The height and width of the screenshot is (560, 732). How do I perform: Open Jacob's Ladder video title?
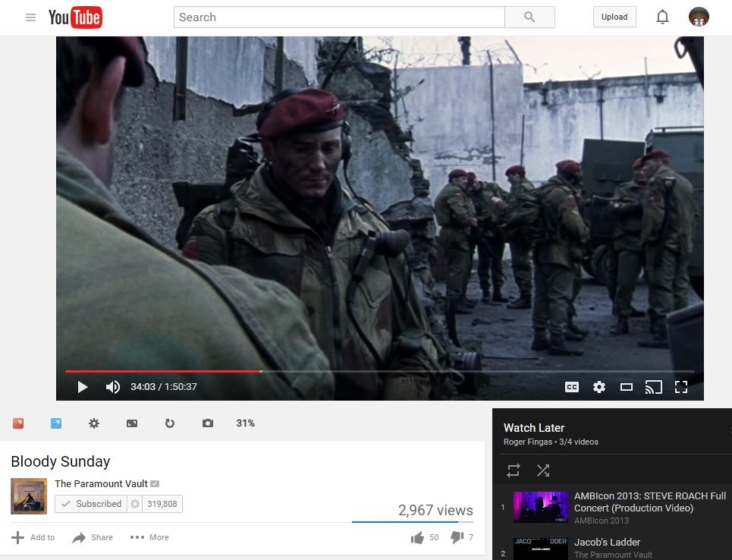point(607,543)
